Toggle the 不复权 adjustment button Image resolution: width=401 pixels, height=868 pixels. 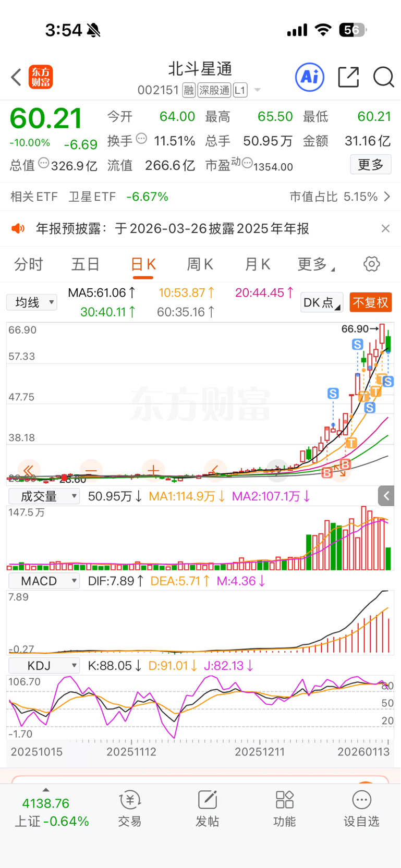[371, 302]
